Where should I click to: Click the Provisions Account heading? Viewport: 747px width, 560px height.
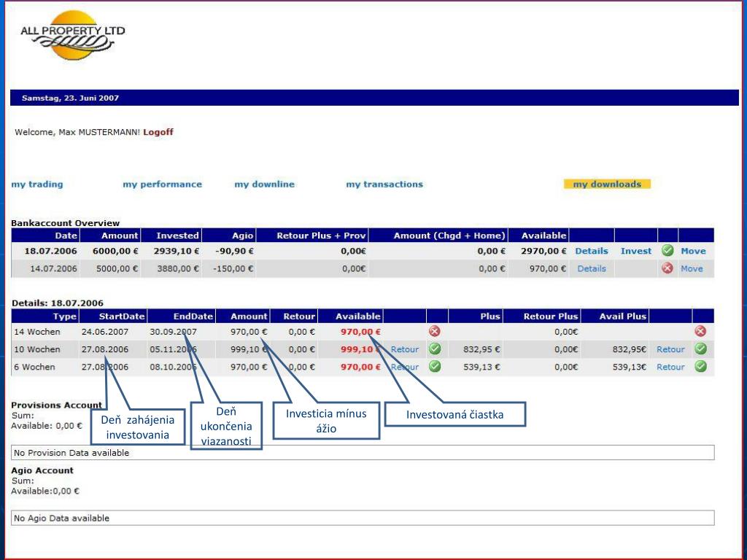point(57,405)
